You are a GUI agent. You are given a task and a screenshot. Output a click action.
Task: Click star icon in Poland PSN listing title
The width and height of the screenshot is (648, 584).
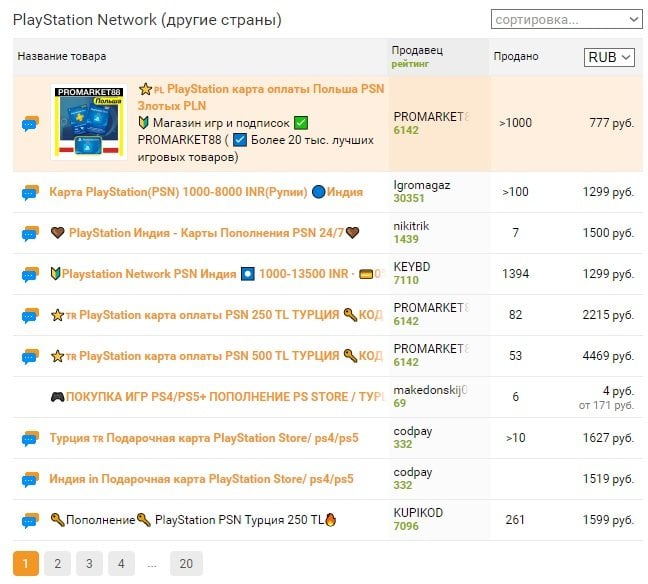[x=145, y=89]
